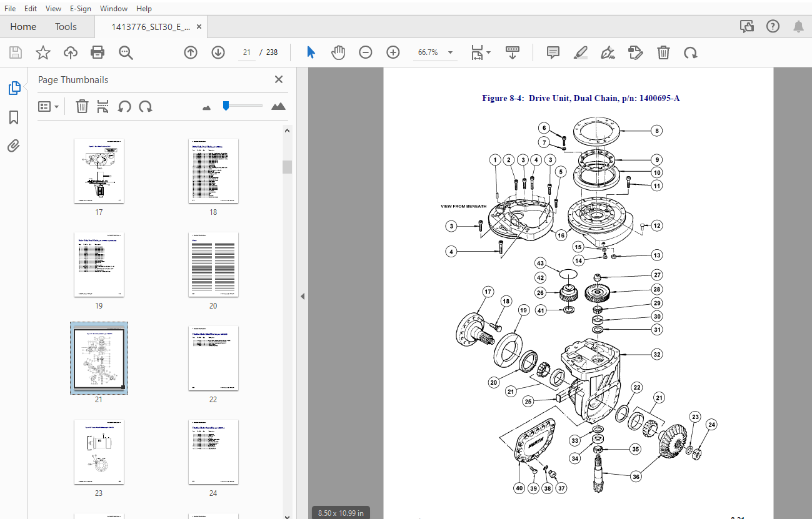The height and width of the screenshot is (519, 812).
Task: Close the Page Thumbnails panel
Action: coord(279,79)
